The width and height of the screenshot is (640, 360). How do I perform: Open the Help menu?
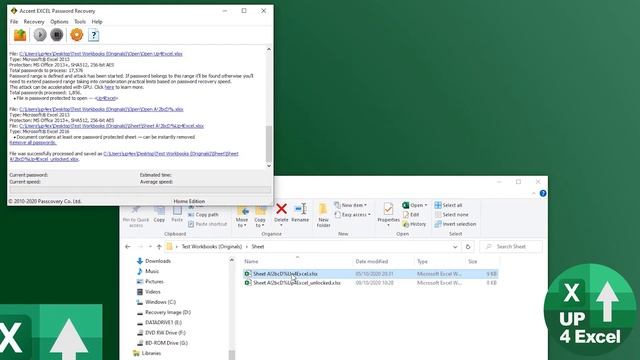[97, 22]
